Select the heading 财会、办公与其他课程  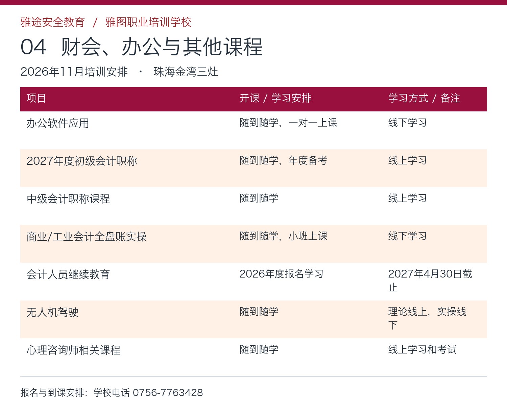(x=162, y=47)
